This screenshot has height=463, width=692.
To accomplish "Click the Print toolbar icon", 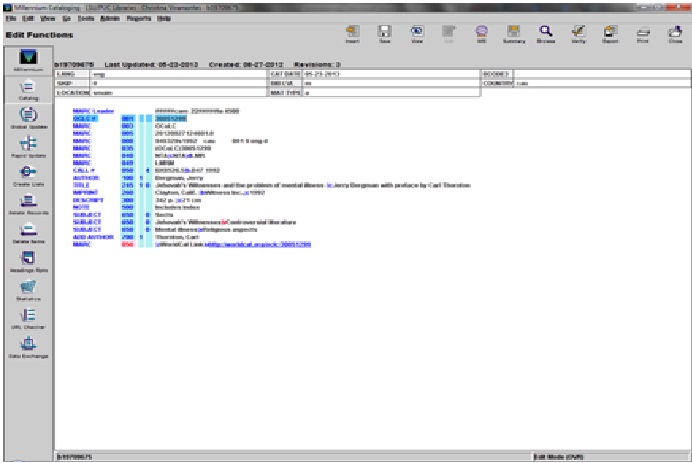I will 644,35.
